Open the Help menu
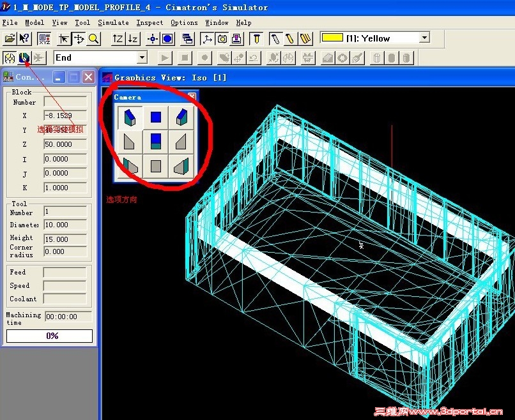 pos(243,22)
